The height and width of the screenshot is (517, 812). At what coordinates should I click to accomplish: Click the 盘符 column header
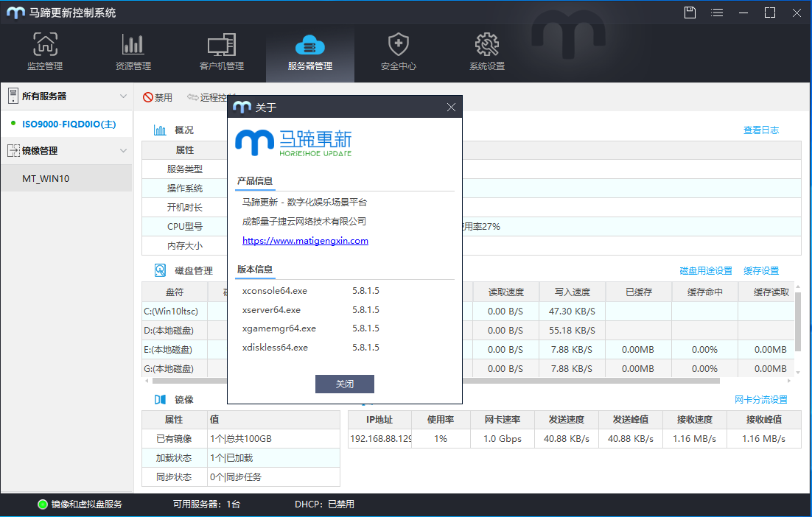(x=175, y=292)
